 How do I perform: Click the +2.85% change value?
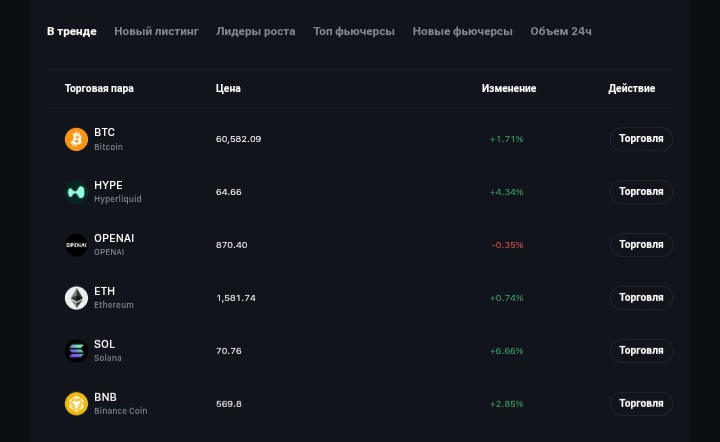(x=506, y=404)
